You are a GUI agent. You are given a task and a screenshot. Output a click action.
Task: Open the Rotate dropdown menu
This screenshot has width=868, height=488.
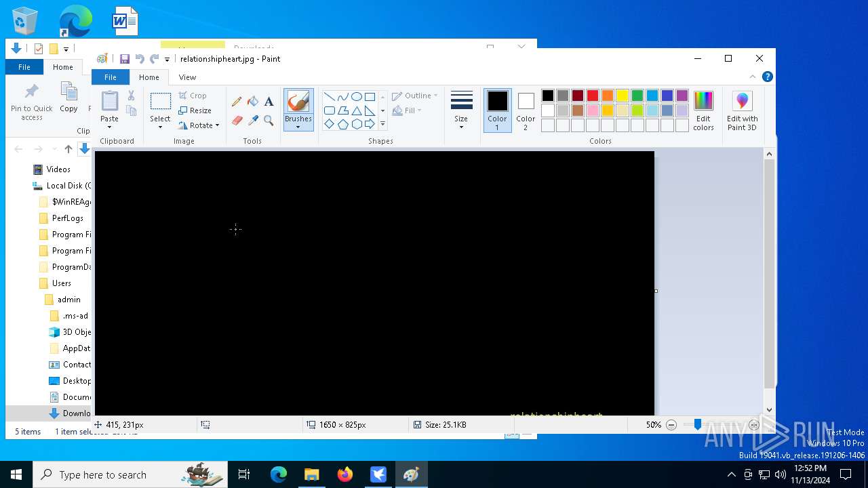[199, 125]
